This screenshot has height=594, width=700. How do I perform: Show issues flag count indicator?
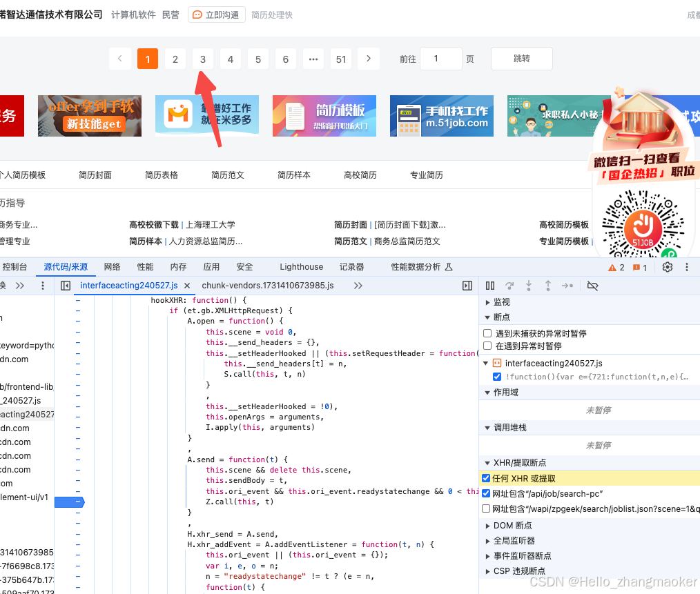point(640,267)
